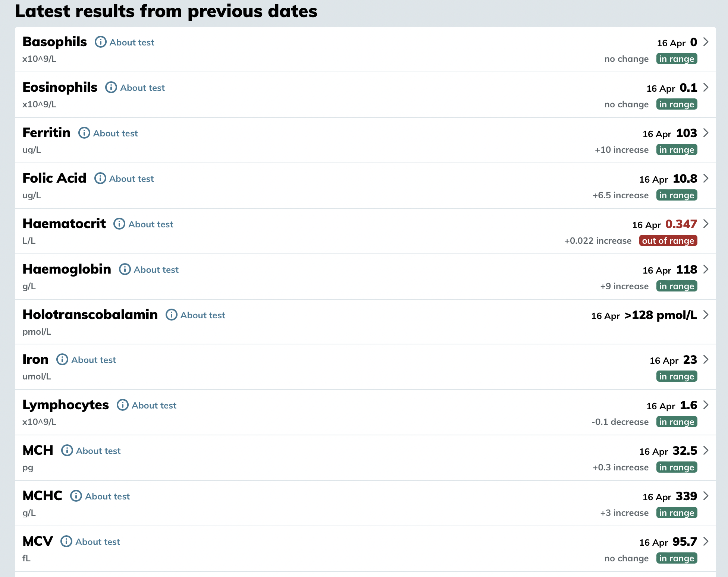Open MCV details using the chevron
Viewport: 728px width, 577px height.
tap(706, 541)
